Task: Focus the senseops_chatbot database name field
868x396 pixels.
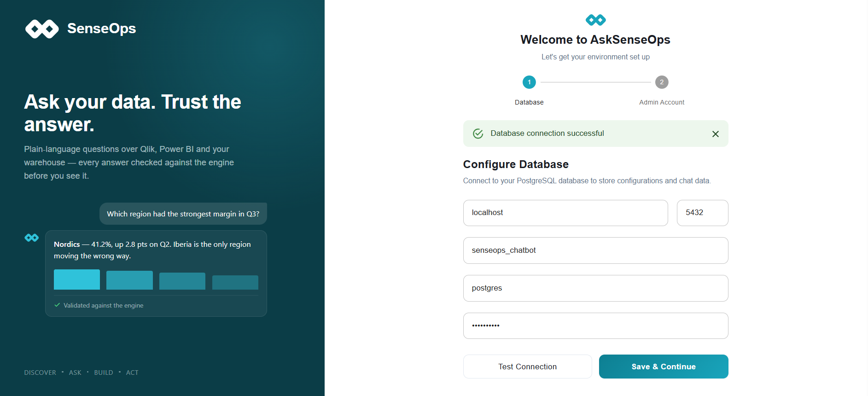Action: 595,250
